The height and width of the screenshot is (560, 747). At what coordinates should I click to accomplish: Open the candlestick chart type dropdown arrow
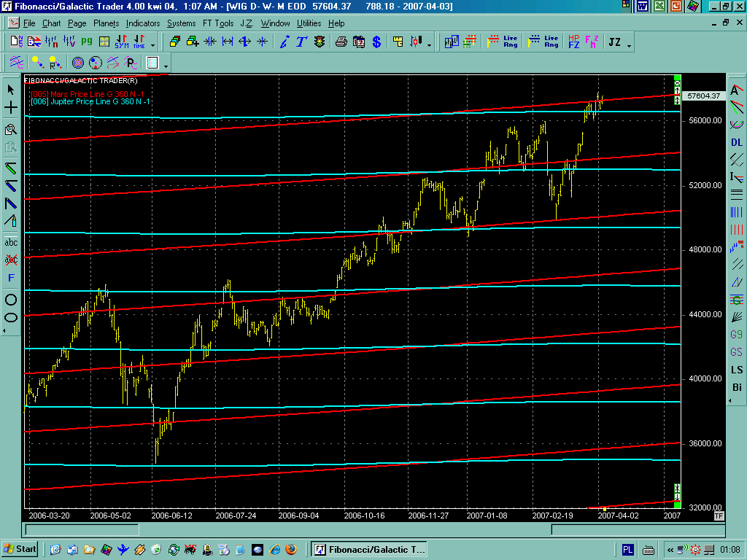pos(428,45)
